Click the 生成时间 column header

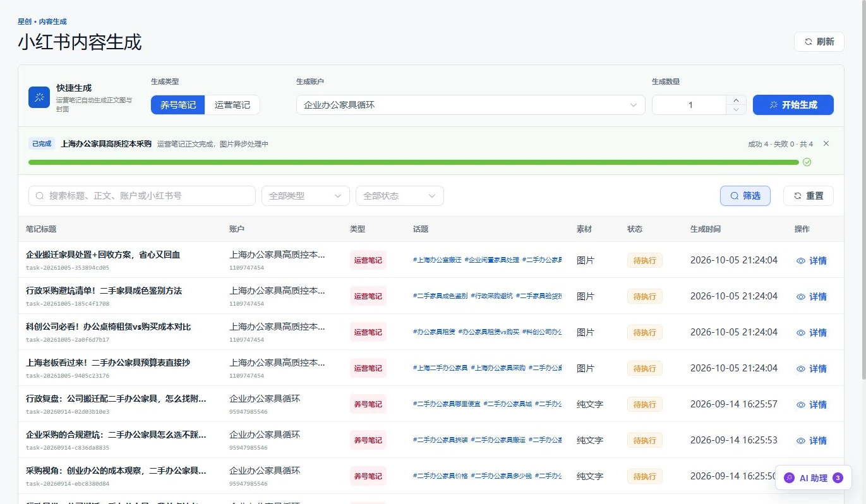706,229
